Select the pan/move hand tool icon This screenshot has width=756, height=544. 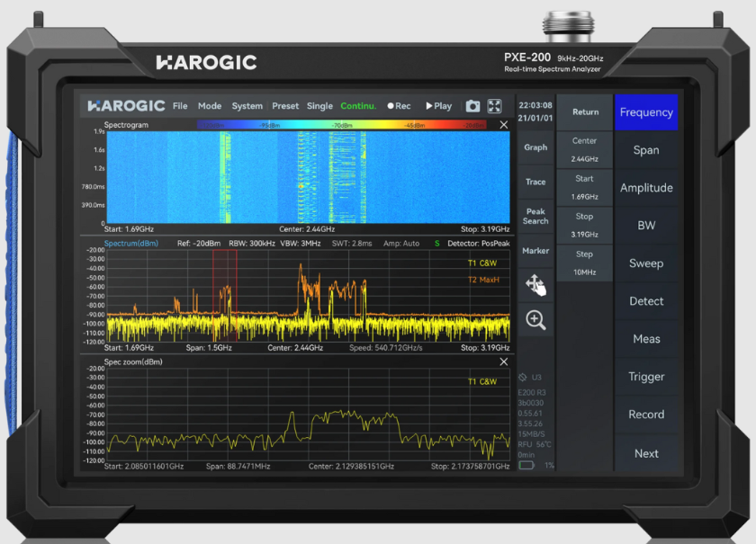click(535, 285)
